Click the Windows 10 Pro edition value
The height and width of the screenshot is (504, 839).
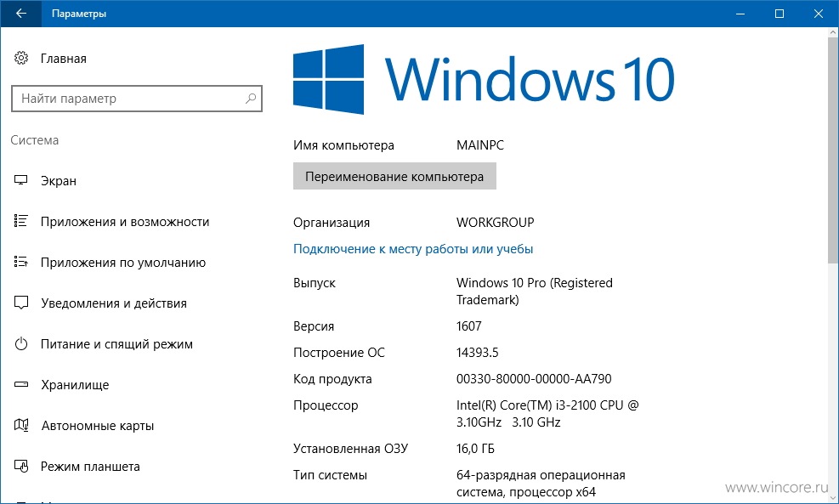click(x=535, y=291)
